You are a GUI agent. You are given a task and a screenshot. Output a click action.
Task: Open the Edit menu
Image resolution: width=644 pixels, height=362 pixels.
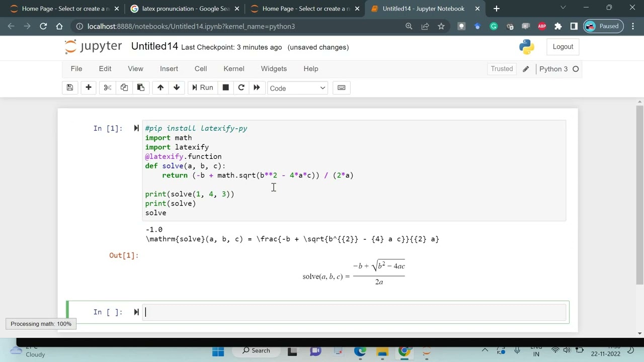(105, 68)
